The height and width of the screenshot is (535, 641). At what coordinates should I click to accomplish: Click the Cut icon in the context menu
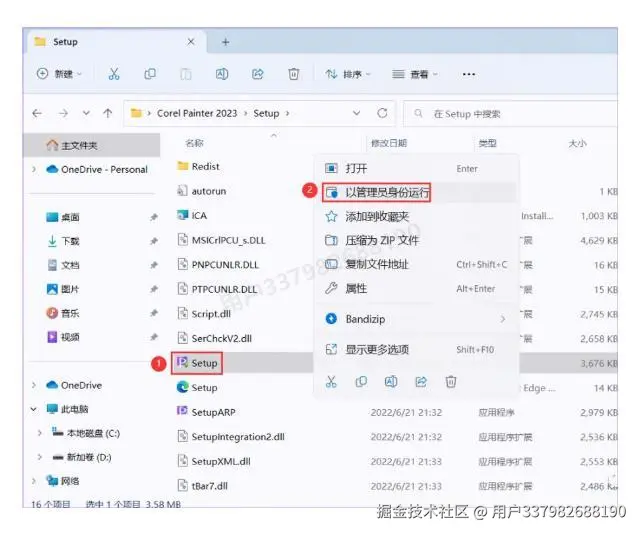[x=331, y=382]
